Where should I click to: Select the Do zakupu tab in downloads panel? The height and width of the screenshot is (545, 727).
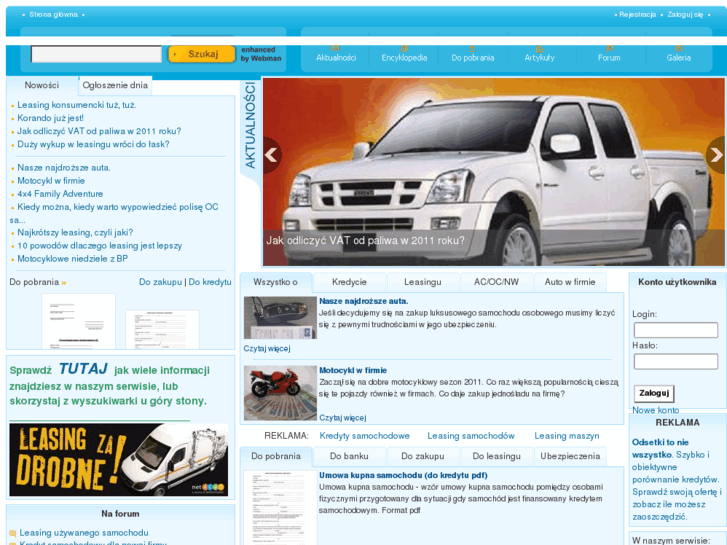click(x=422, y=456)
